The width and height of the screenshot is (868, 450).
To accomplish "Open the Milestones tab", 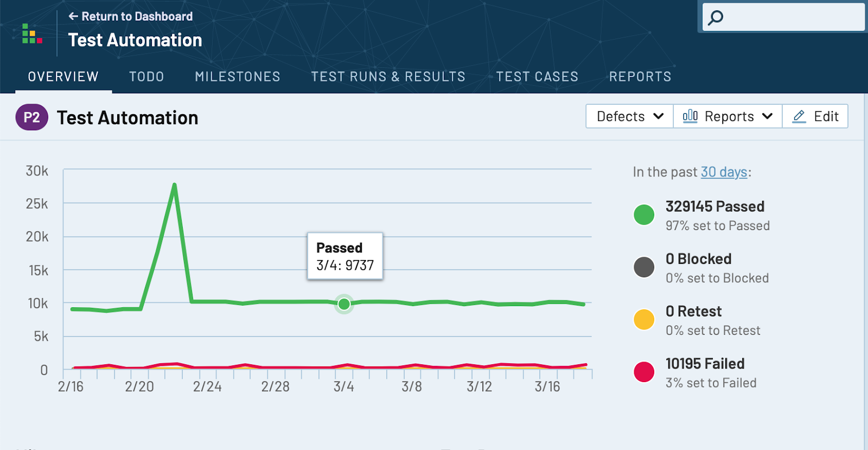I will coord(238,77).
